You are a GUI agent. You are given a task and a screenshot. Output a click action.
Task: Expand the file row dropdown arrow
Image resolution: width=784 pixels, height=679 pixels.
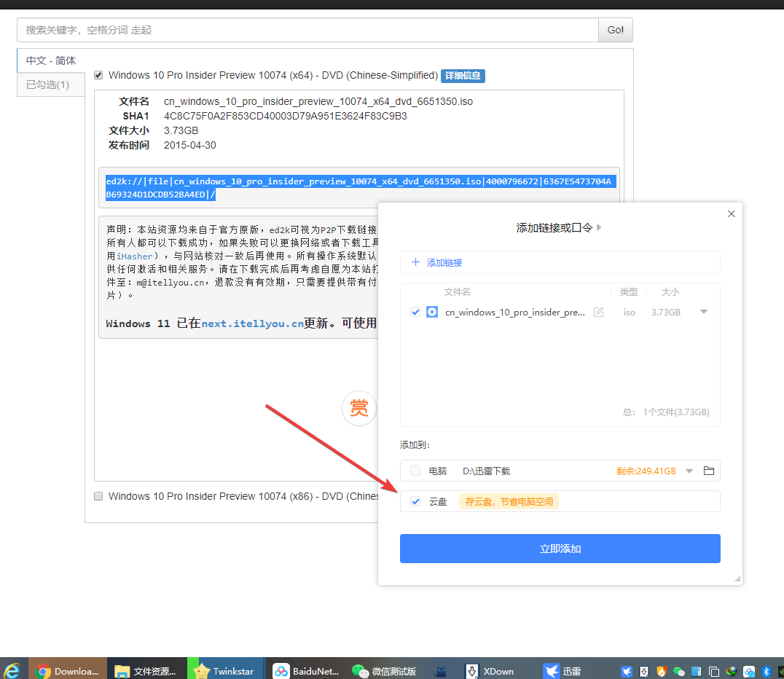click(704, 312)
